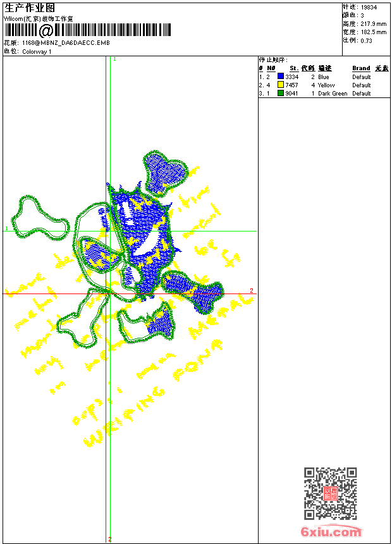This screenshot has height=544, width=392.
Task: Select the 'Wilcom(汇京)' studio name line
Action: (39, 19)
